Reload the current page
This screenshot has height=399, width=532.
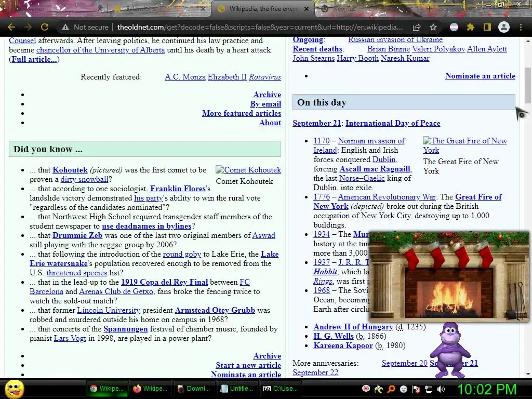(x=45, y=27)
